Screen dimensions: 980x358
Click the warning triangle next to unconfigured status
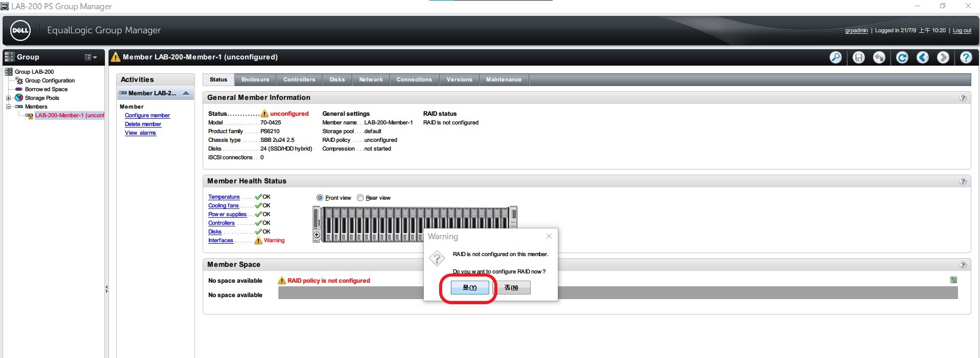click(265, 114)
